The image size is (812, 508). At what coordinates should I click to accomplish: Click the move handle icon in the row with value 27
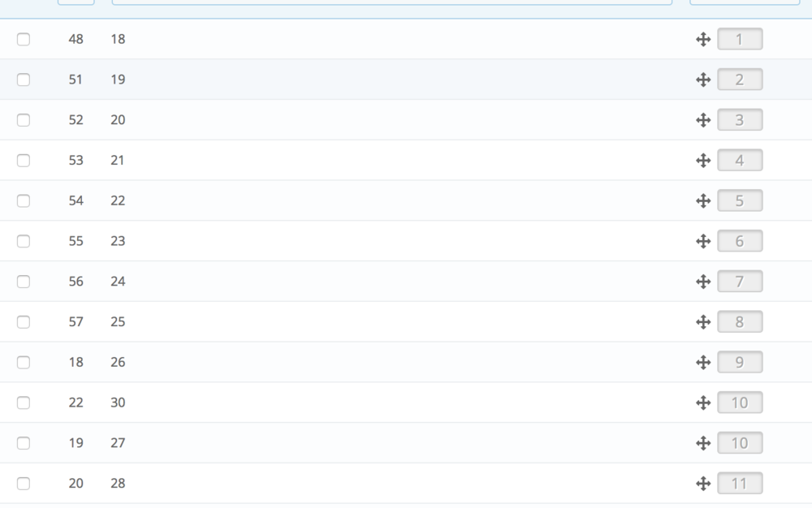coord(702,443)
